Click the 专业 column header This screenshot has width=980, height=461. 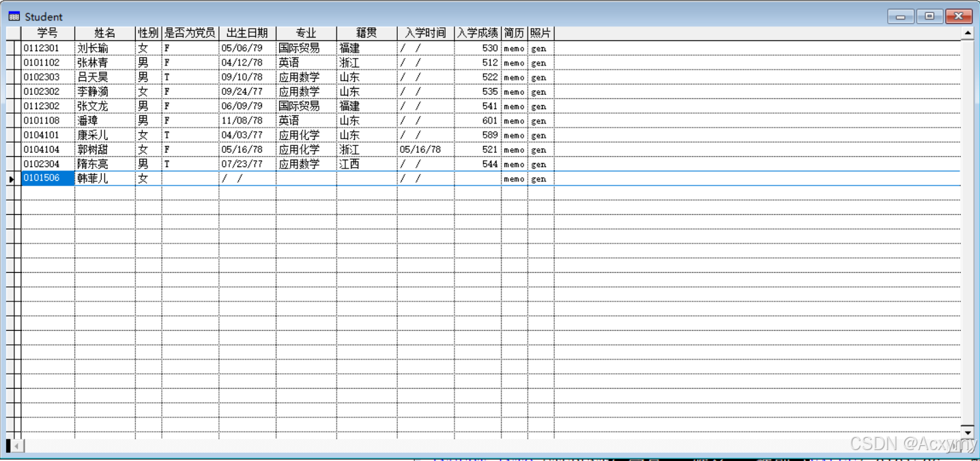[x=306, y=33]
